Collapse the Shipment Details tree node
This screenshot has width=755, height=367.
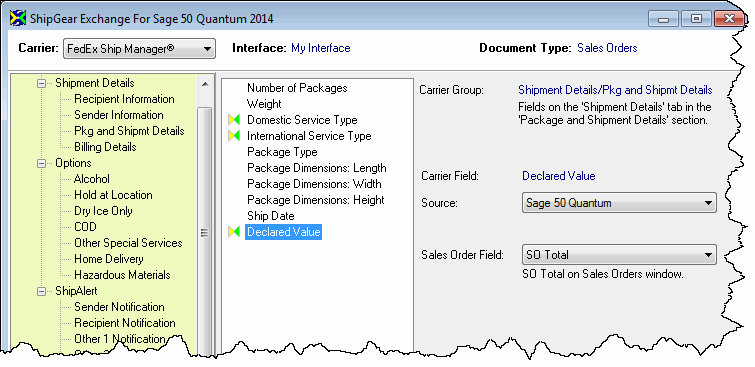coord(42,83)
